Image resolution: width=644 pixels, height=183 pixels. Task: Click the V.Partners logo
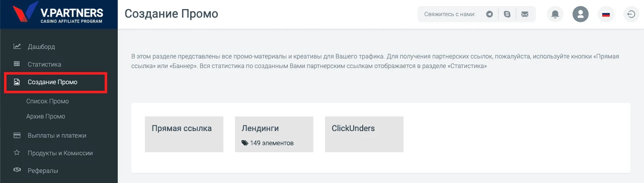click(x=58, y=14)
